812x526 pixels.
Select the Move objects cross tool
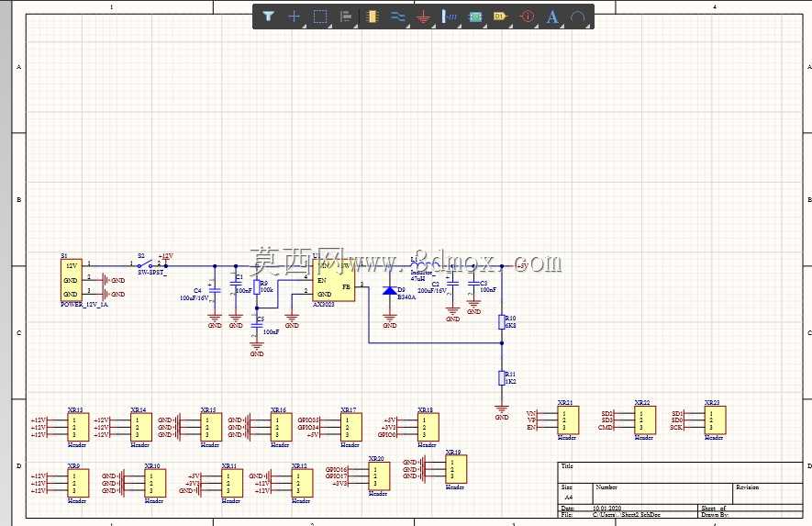click(294, 17)
